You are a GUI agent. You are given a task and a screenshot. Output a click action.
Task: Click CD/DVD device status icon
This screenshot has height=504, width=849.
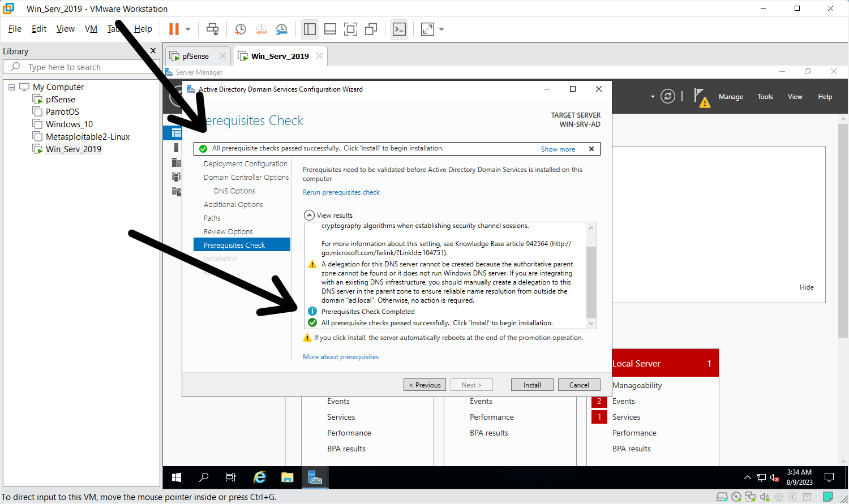736,497
